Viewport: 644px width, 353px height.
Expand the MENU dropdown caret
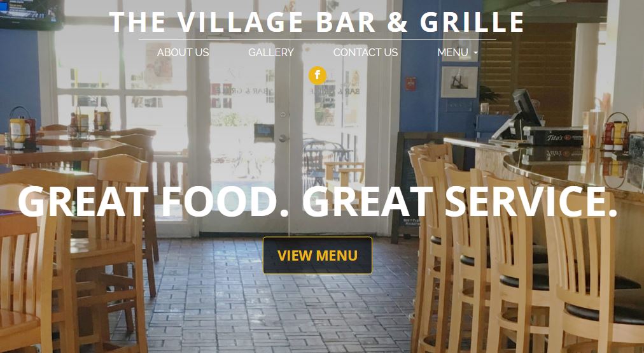tap(475, 53)
